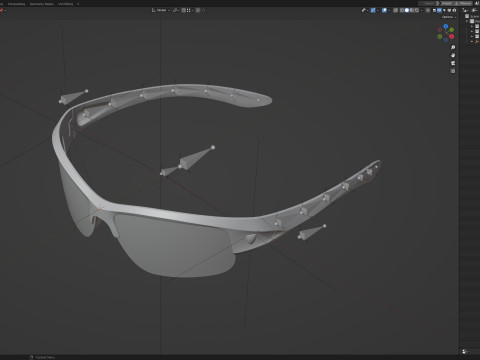Expand the armature row in outliner

(472, 41)
